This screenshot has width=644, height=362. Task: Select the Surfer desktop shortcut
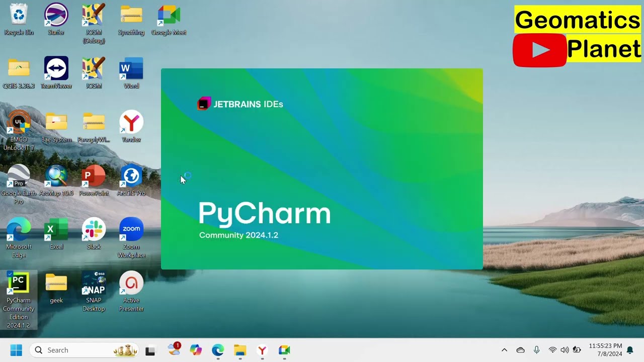tap(56, 19)
